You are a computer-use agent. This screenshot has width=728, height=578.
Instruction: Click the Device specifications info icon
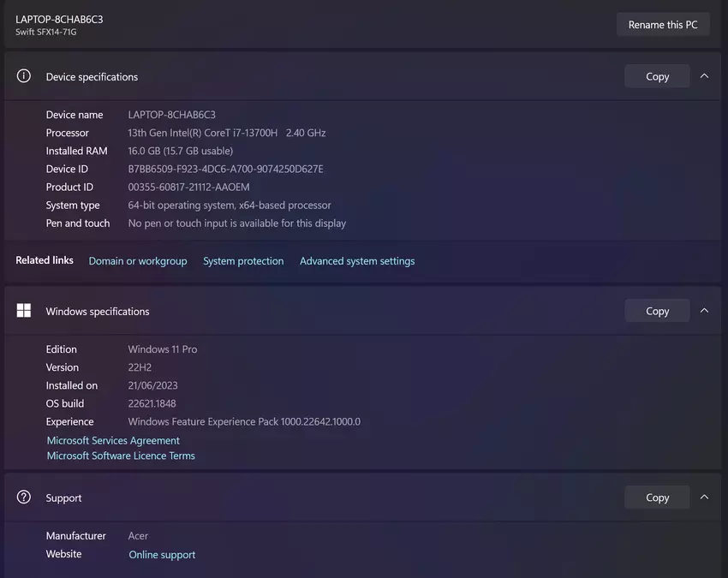pos(24,76)
